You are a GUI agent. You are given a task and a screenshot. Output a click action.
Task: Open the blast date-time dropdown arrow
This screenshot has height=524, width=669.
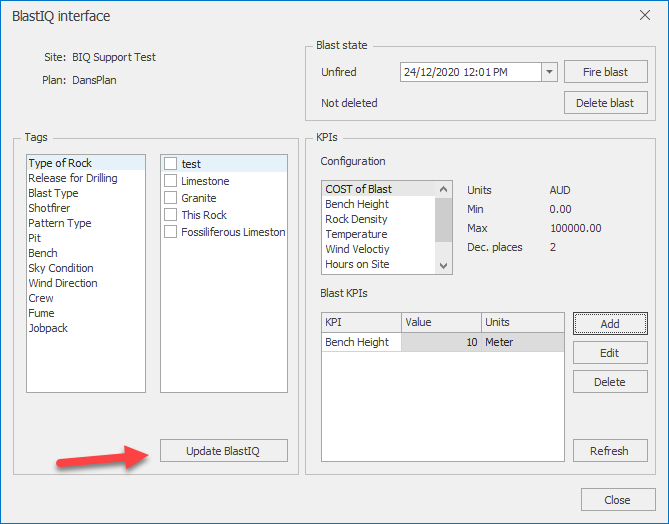click(550, 72)
